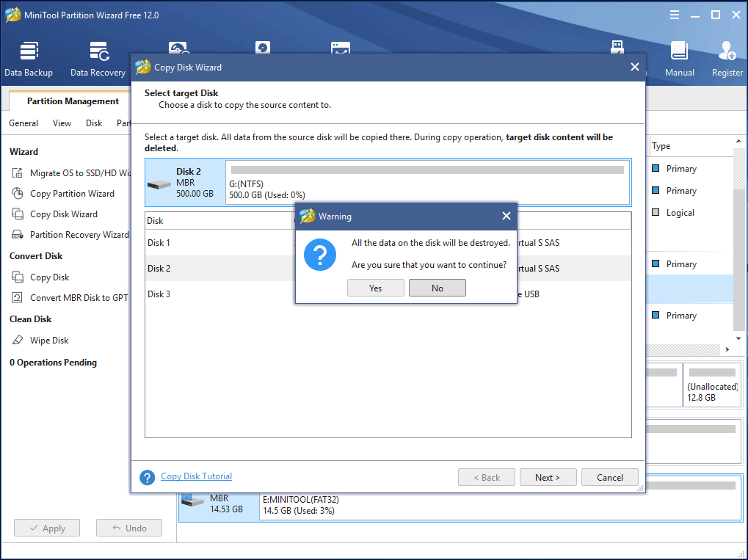Open the Disk menu
Viewport: 748px width, 560px height.
[x=94, y=123]
